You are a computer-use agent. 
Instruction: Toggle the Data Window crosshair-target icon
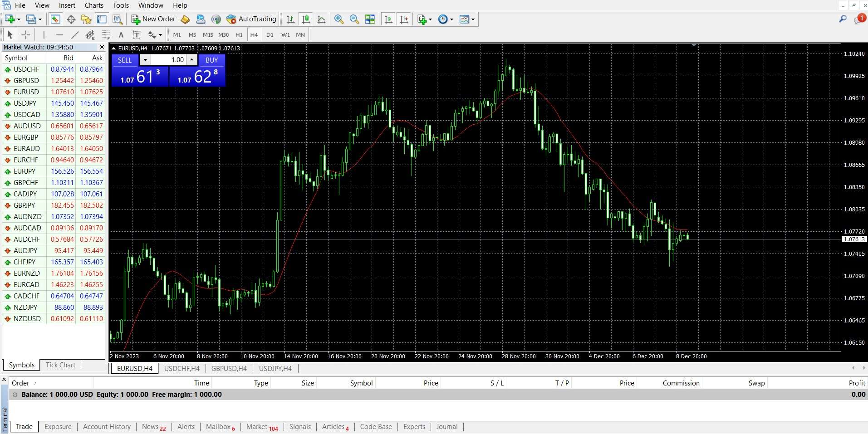[71, 19]
